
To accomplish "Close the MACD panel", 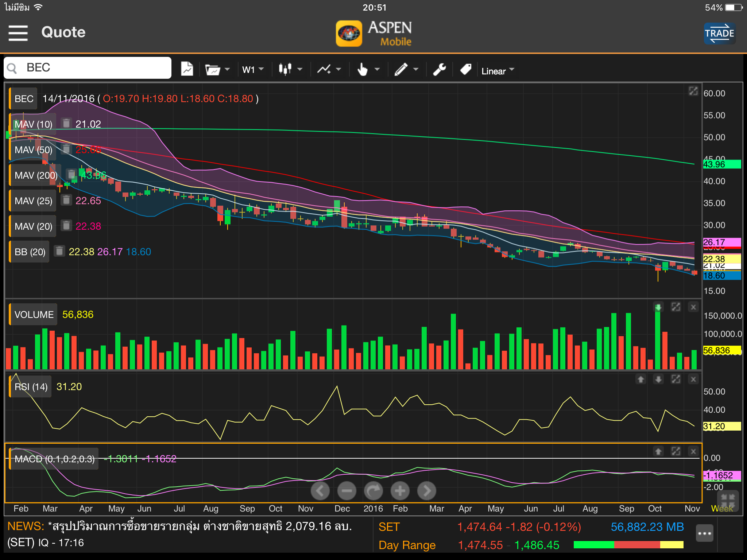I will pos(693,452).
